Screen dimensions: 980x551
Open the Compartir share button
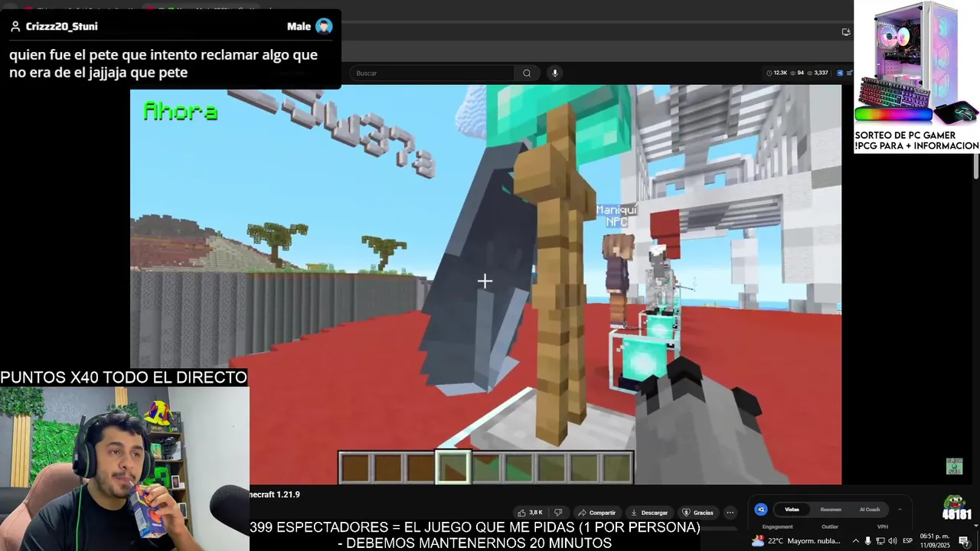click(596, 513)
